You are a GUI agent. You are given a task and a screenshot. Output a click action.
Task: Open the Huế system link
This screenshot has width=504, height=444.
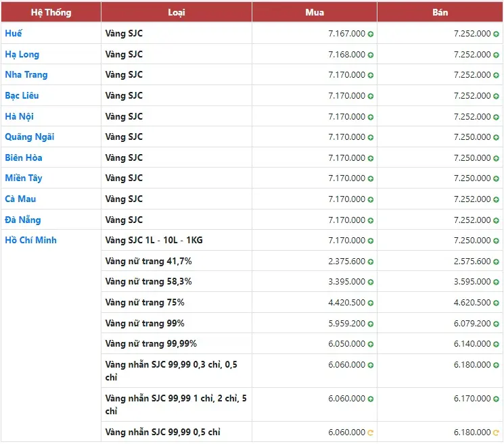click(x=14, y=33)
